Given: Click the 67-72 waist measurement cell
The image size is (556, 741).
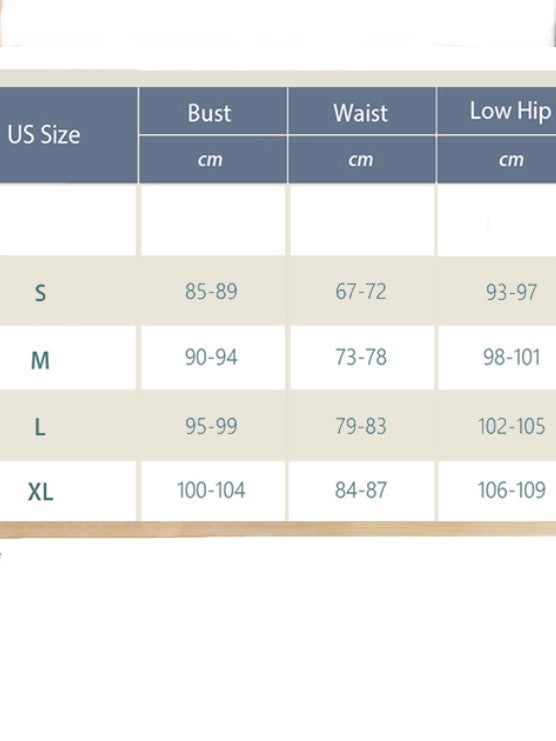Looking at the screenshot, I should click(x=361, y=291).
